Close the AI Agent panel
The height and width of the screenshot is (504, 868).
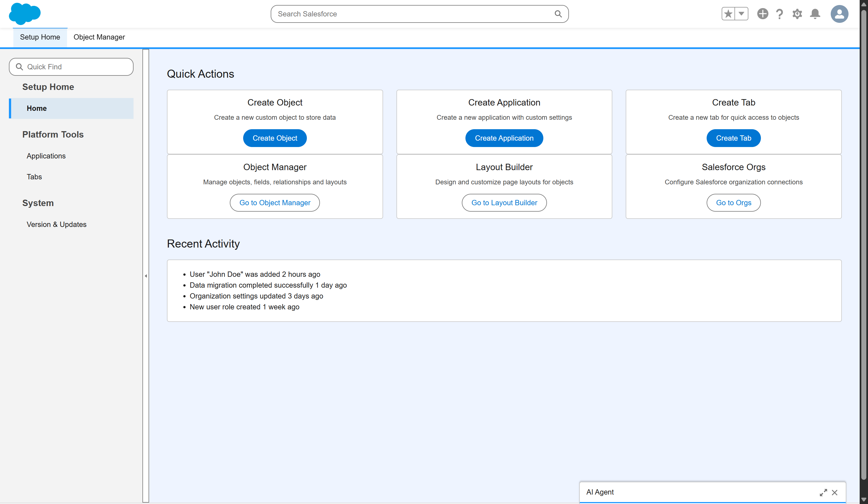[x=835, y=492]
